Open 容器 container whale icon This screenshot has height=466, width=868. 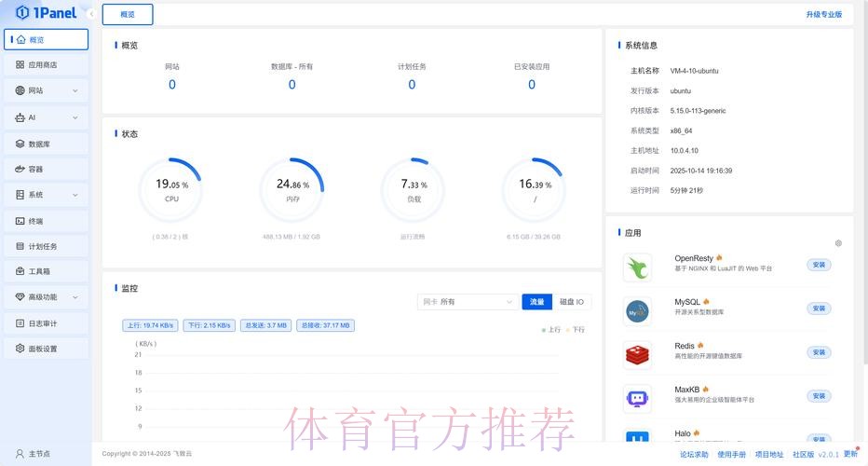coord(20,169)
